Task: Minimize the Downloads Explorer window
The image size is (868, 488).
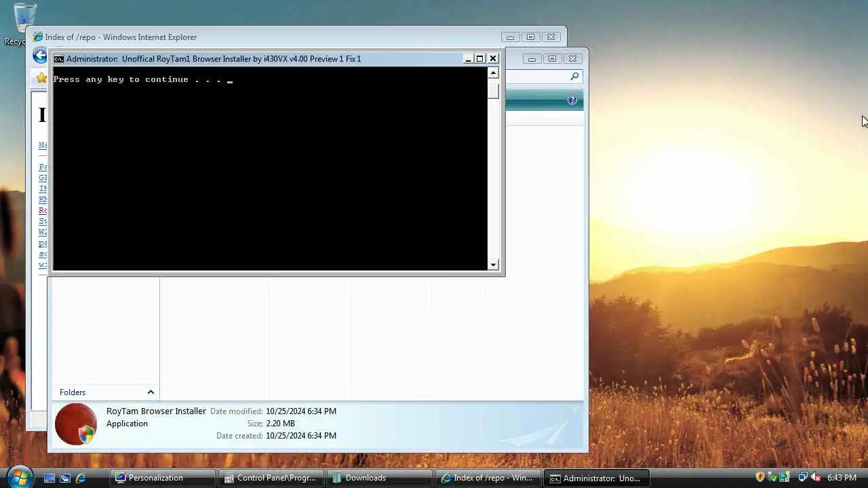Action: tap(532, 59)
